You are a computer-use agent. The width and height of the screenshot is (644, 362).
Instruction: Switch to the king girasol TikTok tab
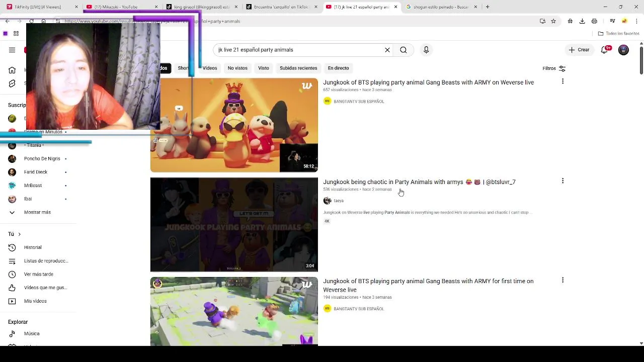pos(201,7)
